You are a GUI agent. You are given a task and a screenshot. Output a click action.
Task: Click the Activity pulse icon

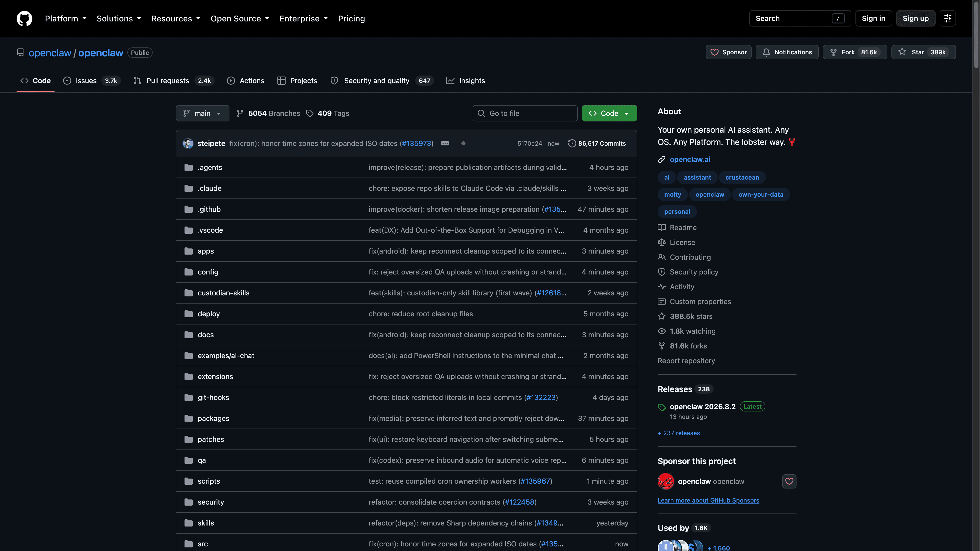(x=661, y=287)
